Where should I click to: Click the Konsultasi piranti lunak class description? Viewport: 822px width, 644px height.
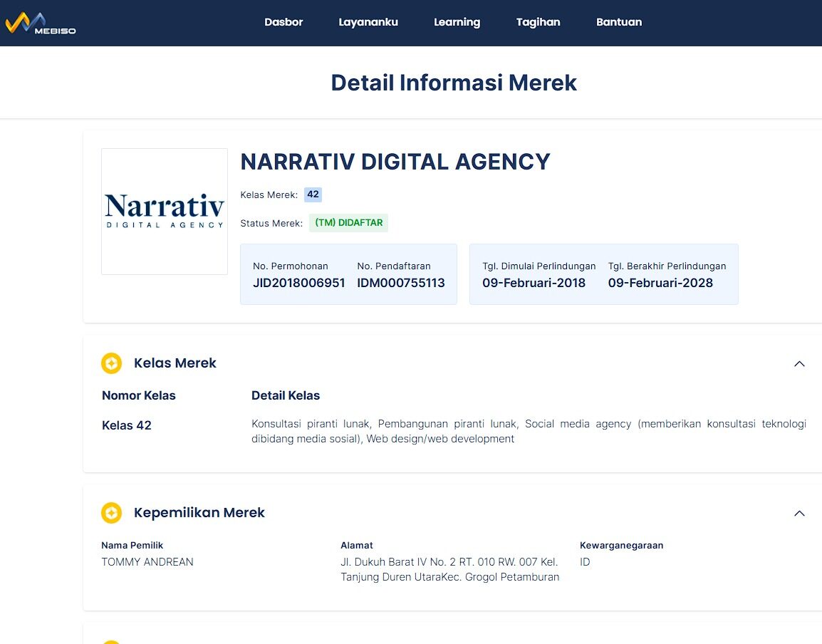[x=529, y=431]
